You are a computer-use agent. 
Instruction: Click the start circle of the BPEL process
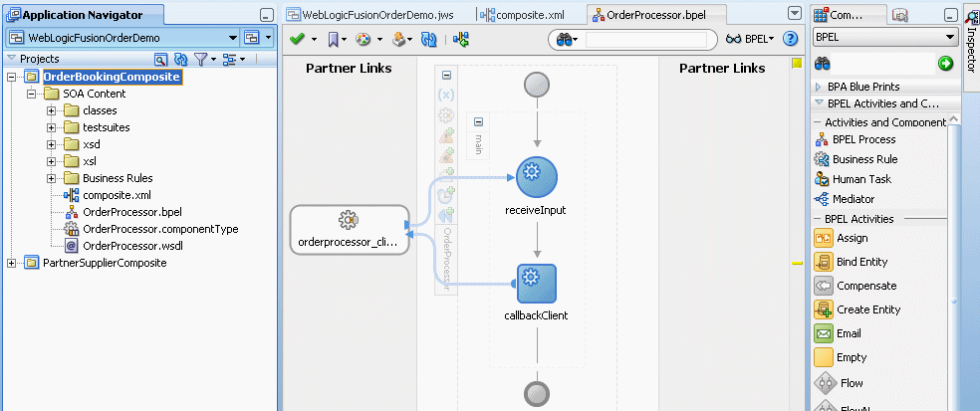point(536,85)
